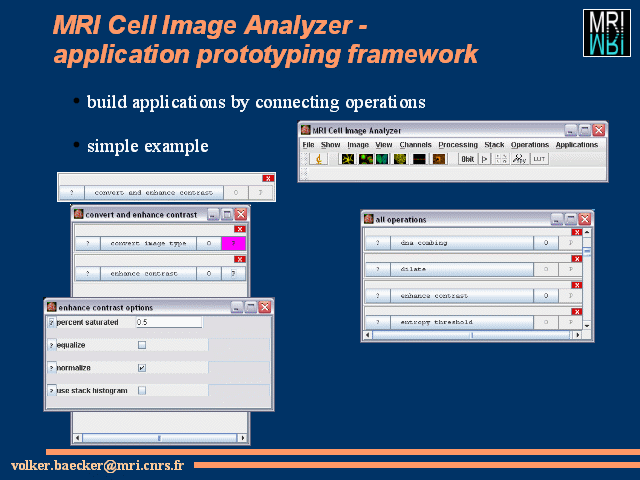Click the dilate operation button
This screenshot has width=640, height=480.
pos(462,269)
